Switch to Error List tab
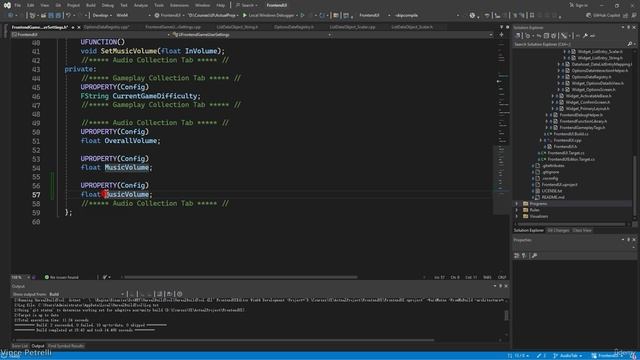The width and height of the screenshot is (640, 360). tap(19, 346)
